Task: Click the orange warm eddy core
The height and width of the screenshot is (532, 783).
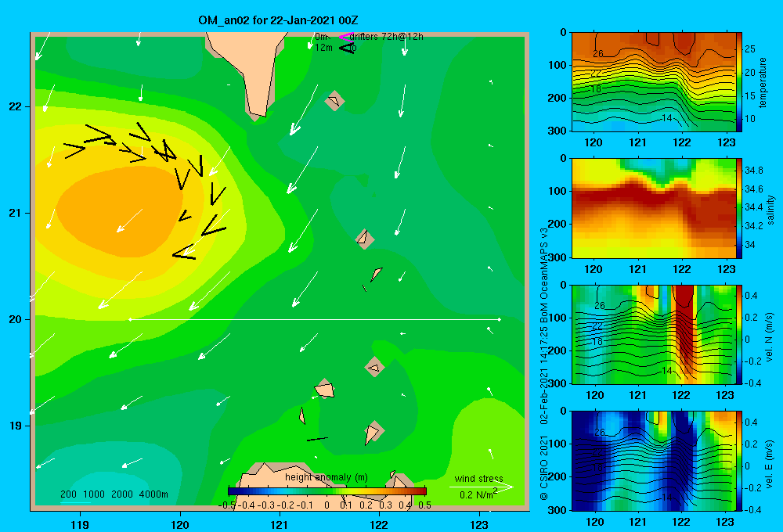Action: tap(120, 210)
